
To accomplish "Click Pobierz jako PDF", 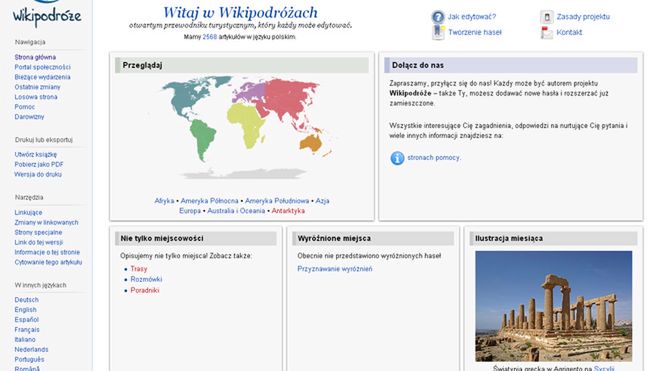I will click(x=39, y=165).
